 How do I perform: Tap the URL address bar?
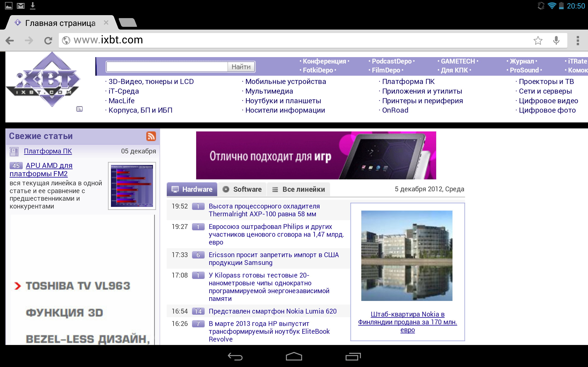291,40
